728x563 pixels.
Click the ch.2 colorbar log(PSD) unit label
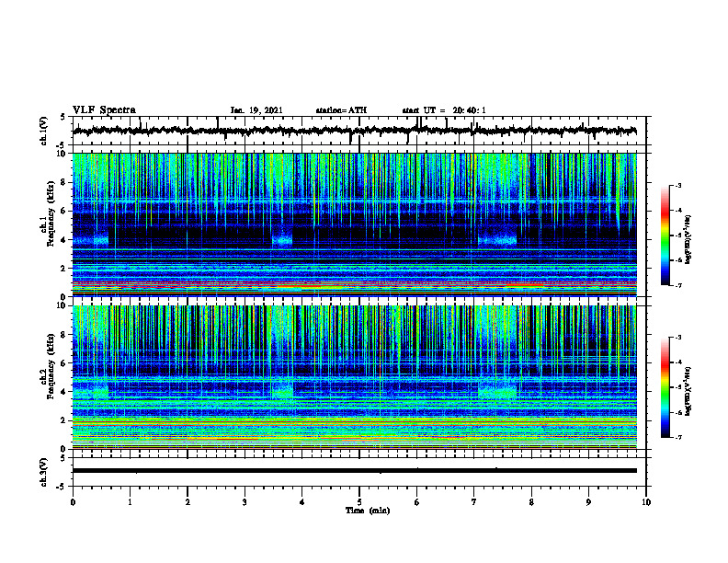[x=688, y=391]
